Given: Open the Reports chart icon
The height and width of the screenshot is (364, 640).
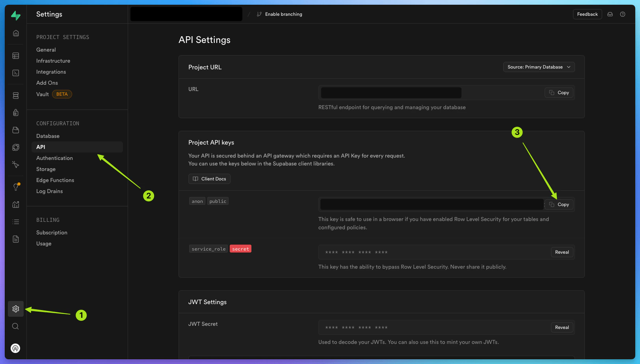Looking at the screenshot, I should pos(15,204).
